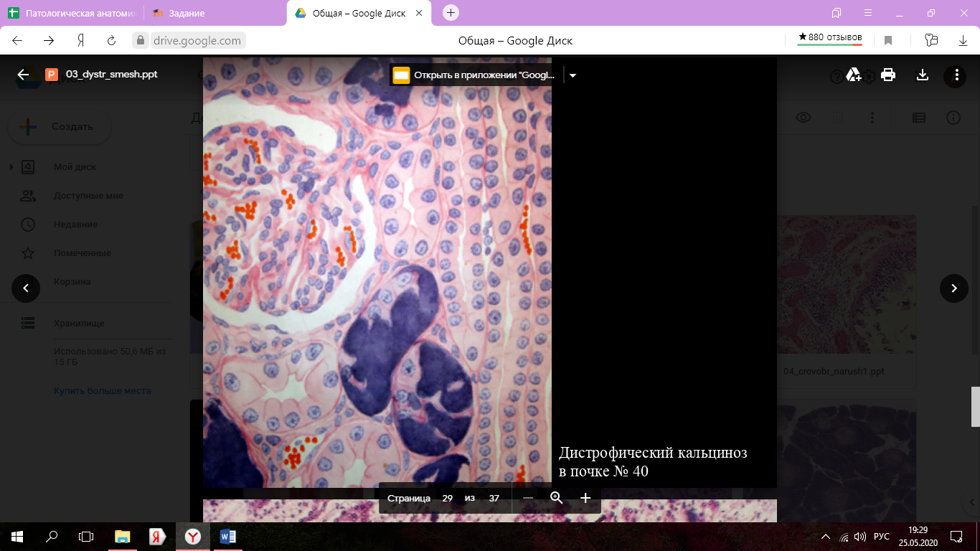
Task: Open the Yandex home page button
Action: [81, 41]
